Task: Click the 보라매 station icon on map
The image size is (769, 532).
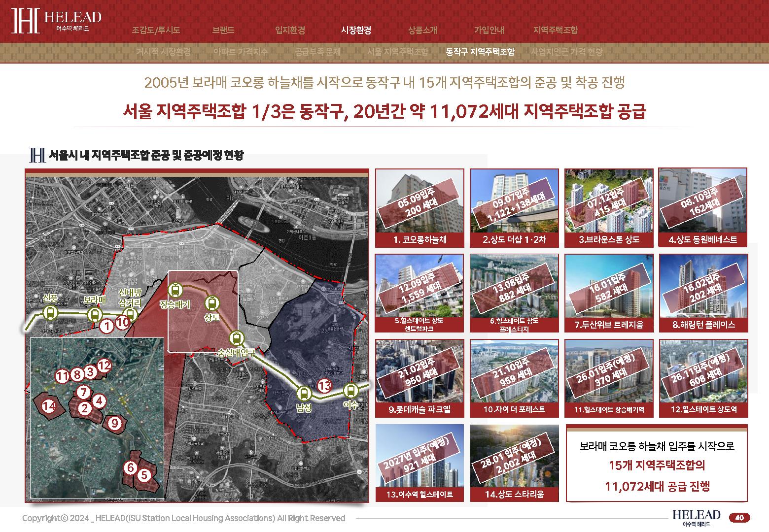Action: click(x=94, y=314)
